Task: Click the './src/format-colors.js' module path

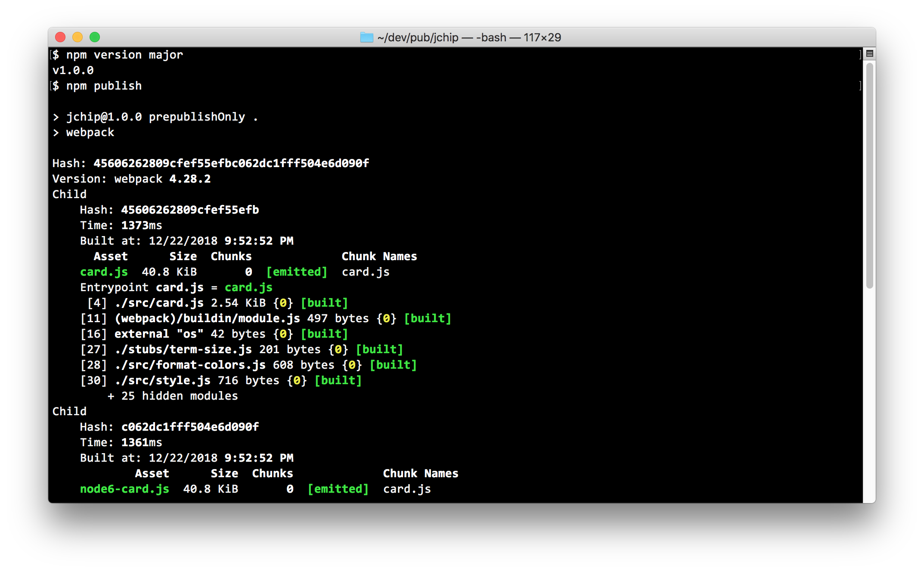Action: (x=190, y=365)
